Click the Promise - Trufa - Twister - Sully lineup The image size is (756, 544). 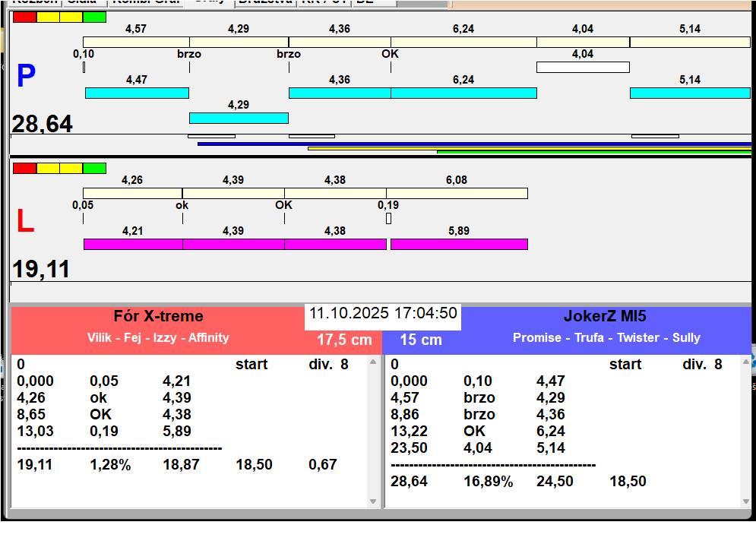pos(606,337)
